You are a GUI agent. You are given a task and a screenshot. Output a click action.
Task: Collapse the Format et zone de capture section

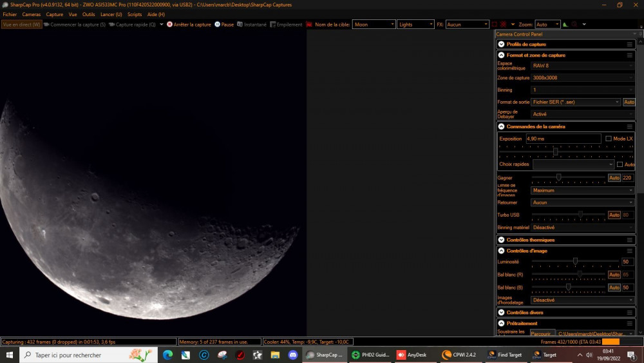pyautogui.click(x=501, y=55)
